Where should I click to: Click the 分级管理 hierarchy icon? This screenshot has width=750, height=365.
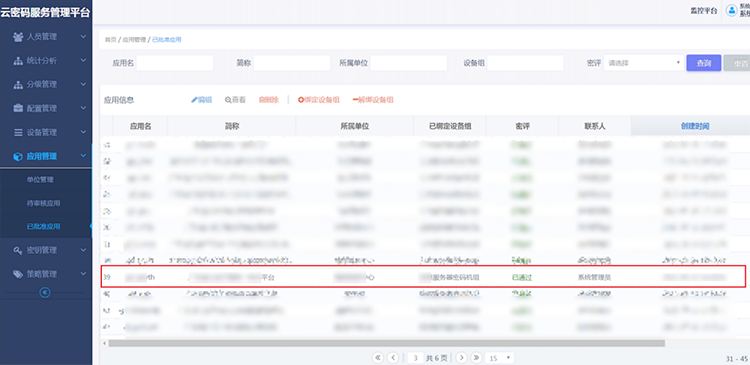pos(18,84)
